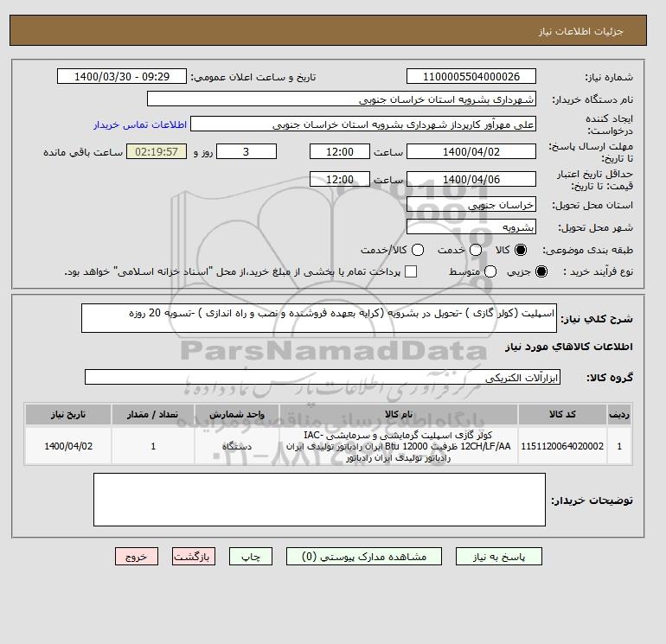The height and width of the screenshot is (644, 666).
Task: Click the label توضیحات خریدار
Action: 592,501
